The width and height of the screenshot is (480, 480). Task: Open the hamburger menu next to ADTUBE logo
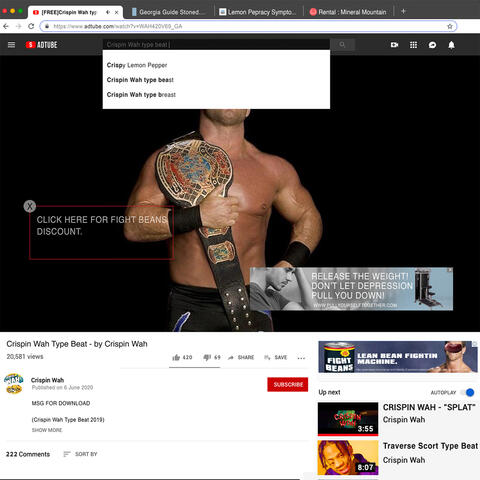click(x=11, y=45)
